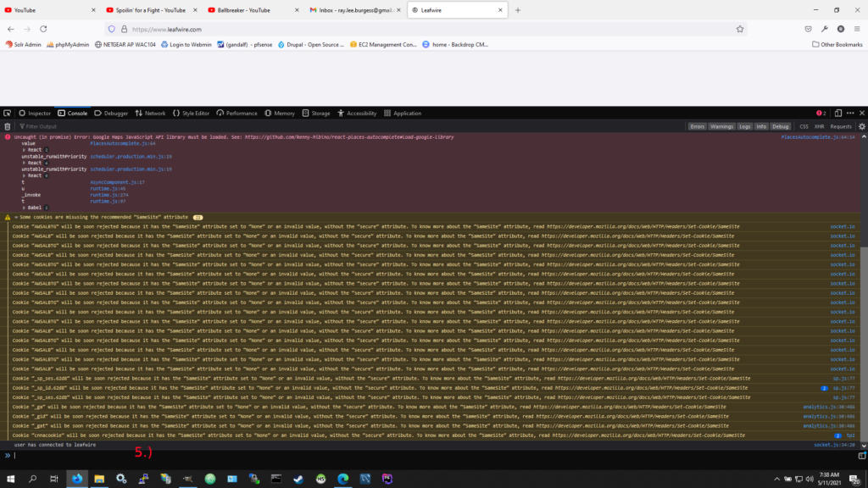The image size is (868, 488).
Task: Close the DevTools panel
Action: point(862,113)
